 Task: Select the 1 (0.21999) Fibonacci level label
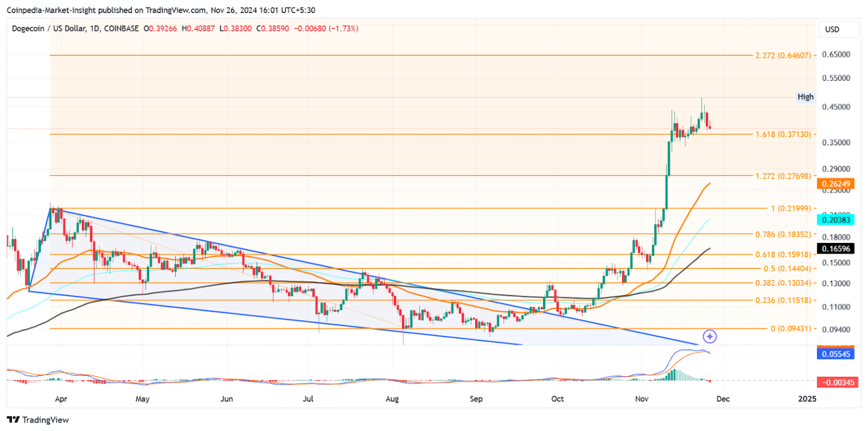(x=791, y=208)
